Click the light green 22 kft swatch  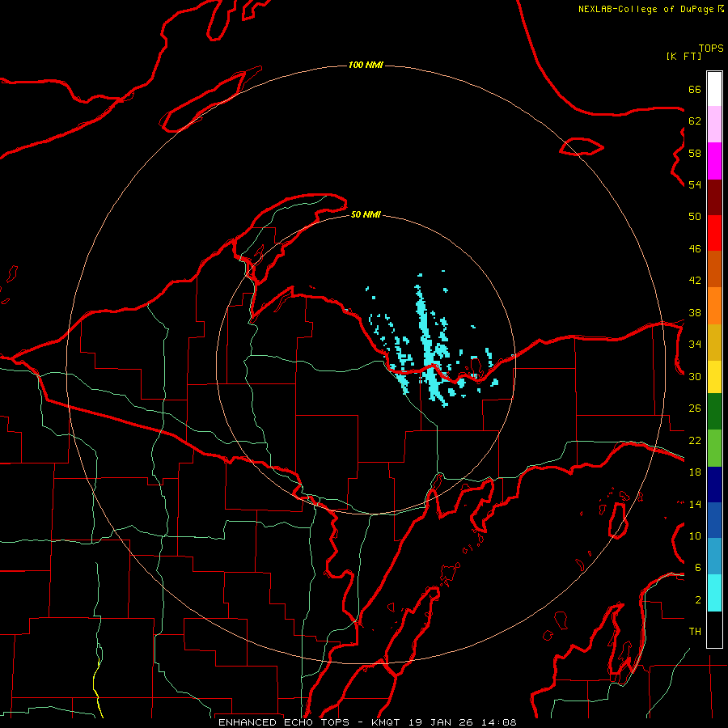pyautogui.click(x=714, y=448)
